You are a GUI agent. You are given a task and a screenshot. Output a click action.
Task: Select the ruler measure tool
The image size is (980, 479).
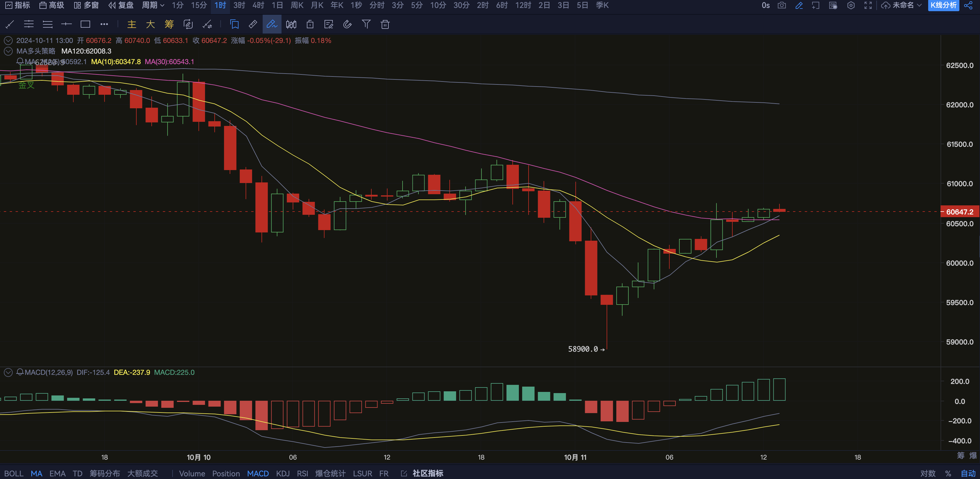pyautogui.click(x=253, y=24)
